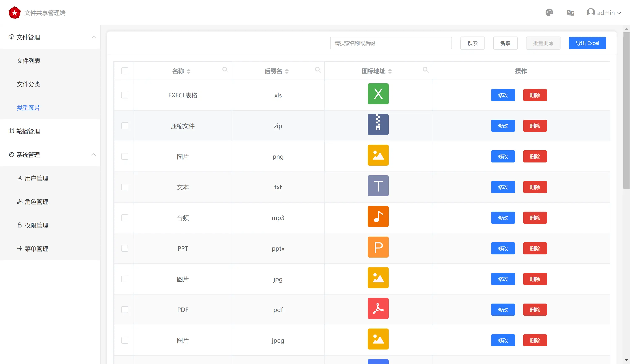The height and width of the screenshot is (364, 630).
Task: Click the scrollbar down arrow
Action: 626,360
